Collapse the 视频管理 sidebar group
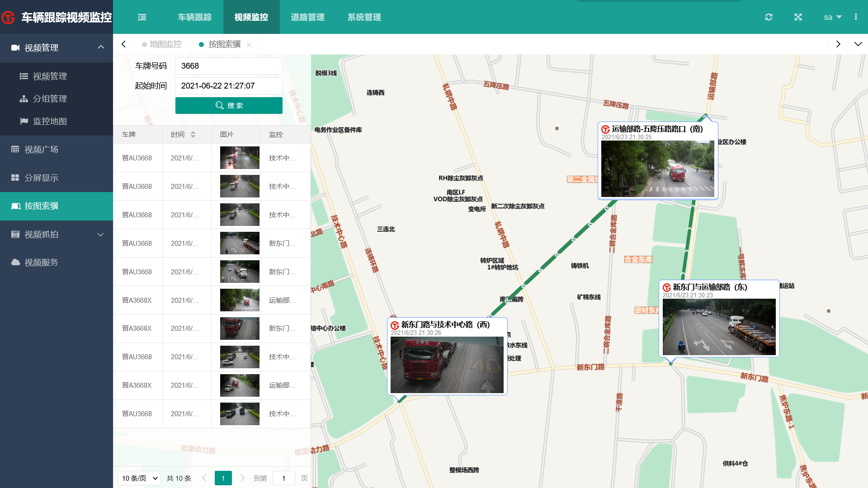 [x=101, y=47]
